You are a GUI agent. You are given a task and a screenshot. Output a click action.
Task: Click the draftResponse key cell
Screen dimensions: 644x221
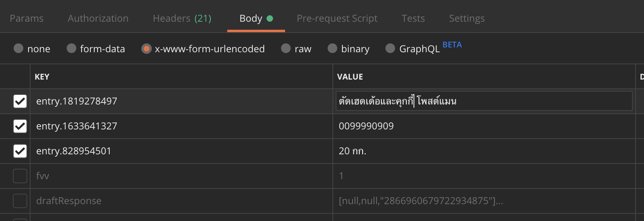click(x=181, y=201)
